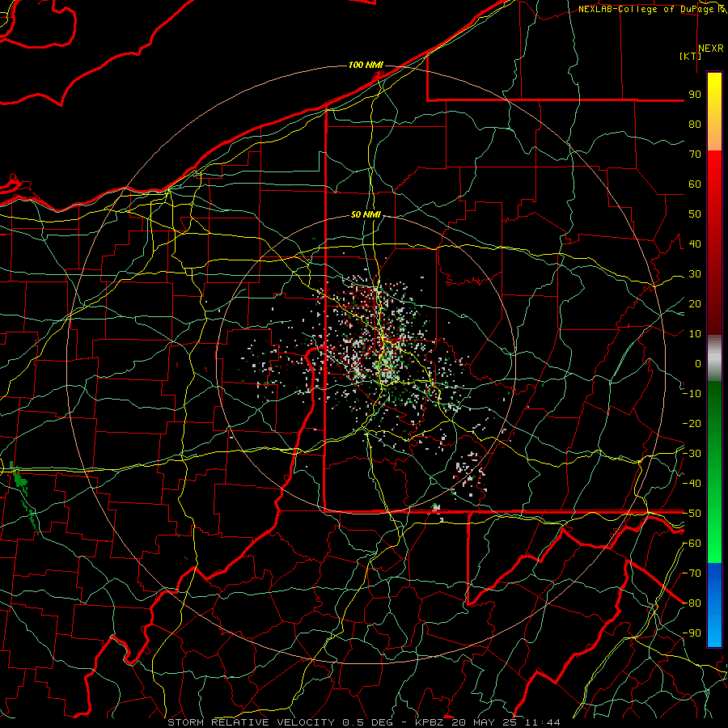The image size is (728, 728).
Task: Select the -30 value on velocity scale
Action: pyautogui.click(x=692, y=454)
